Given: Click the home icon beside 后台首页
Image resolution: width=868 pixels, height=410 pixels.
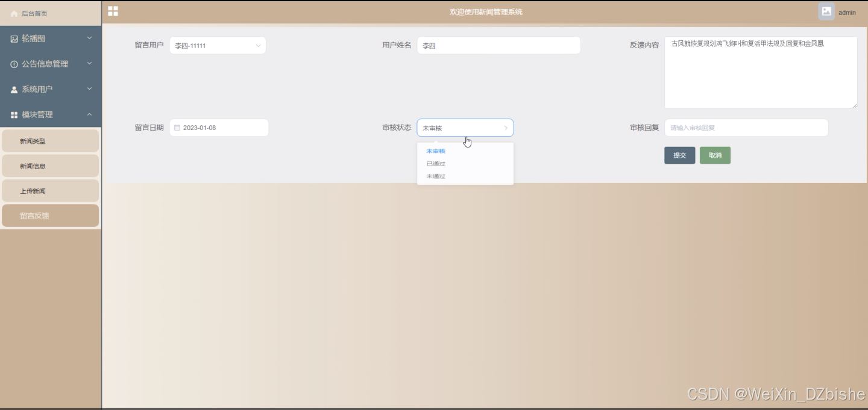Looking at the screenshot, I should coord(14,13).
